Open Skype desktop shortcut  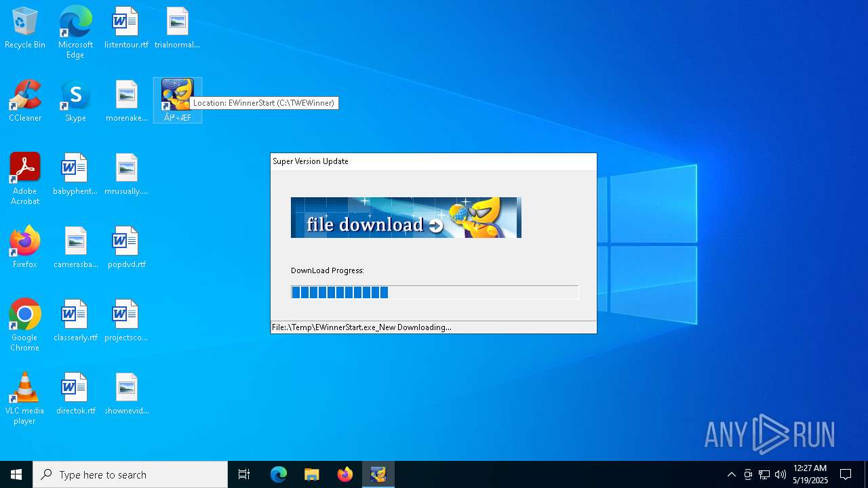(x=75, y=102)
